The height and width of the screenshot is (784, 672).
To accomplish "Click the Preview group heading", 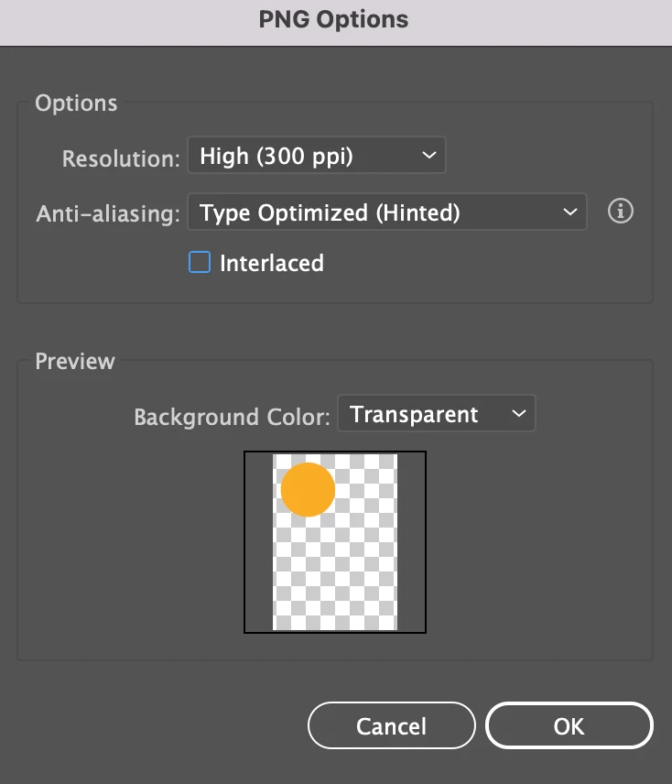I will (x=75, y=361).
